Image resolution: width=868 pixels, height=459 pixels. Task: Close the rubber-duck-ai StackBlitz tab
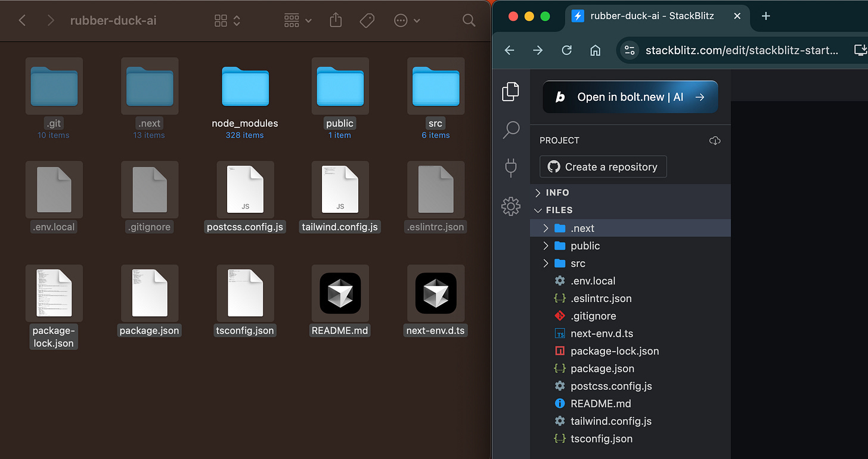pyautogui.click(x=737, y=17)
